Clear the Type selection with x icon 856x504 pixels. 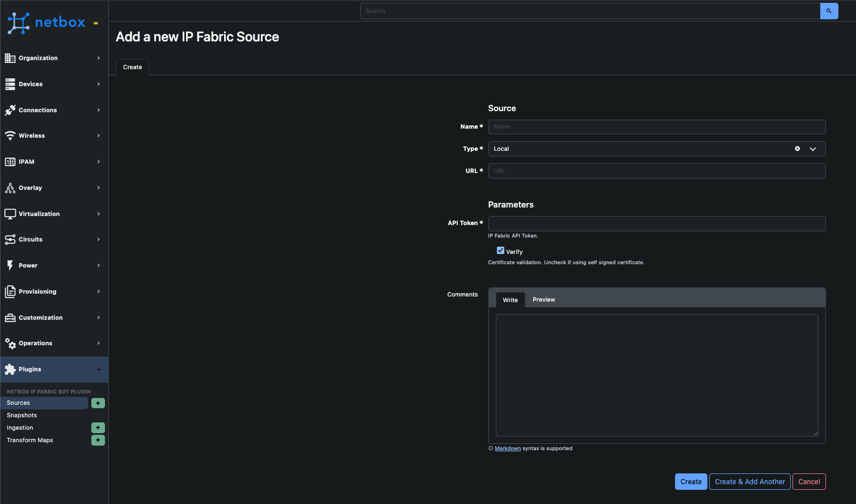click(797, 149)
